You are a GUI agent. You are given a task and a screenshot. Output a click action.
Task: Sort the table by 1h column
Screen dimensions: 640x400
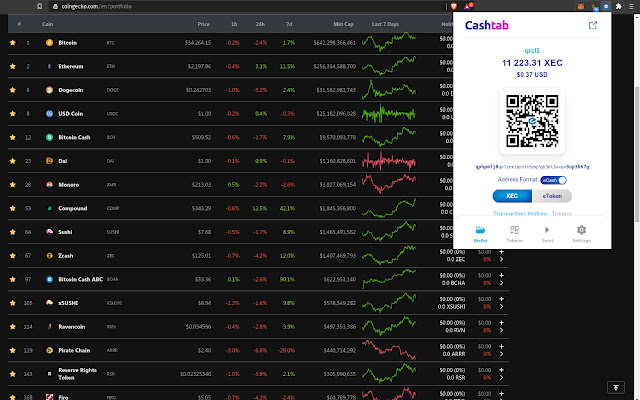click(x=233, y=24)
